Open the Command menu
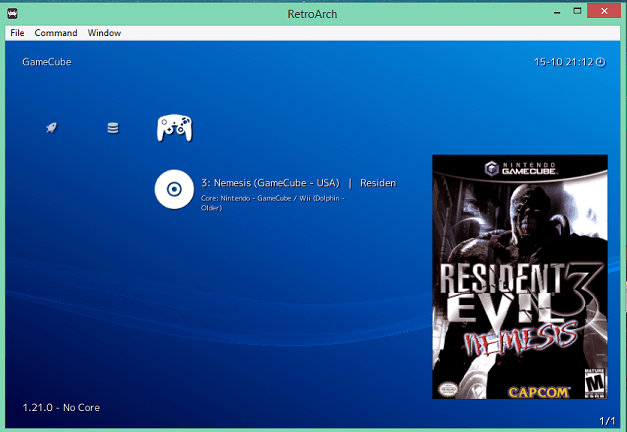 tap(56, 33)
